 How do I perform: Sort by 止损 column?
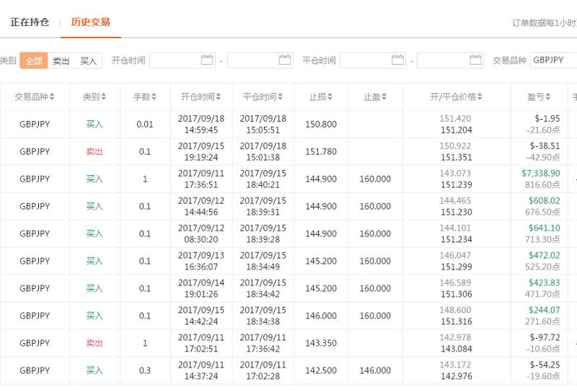(x=321, y=97)
